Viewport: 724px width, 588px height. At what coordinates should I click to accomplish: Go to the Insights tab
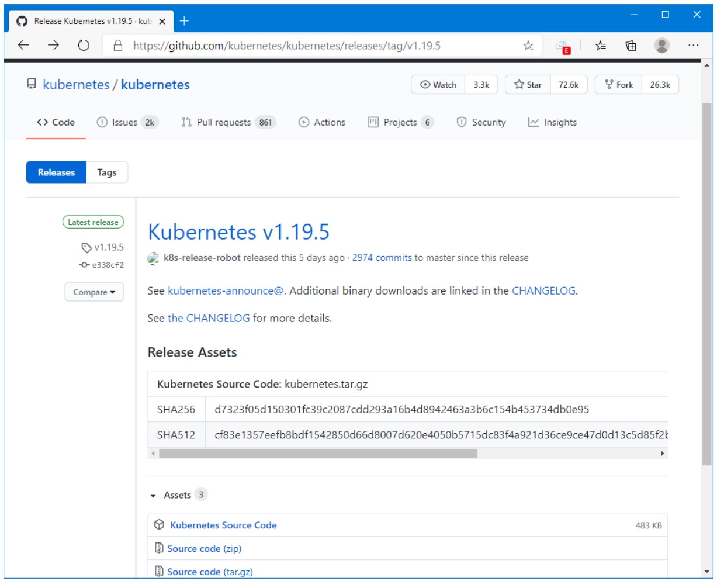point(553,122)
